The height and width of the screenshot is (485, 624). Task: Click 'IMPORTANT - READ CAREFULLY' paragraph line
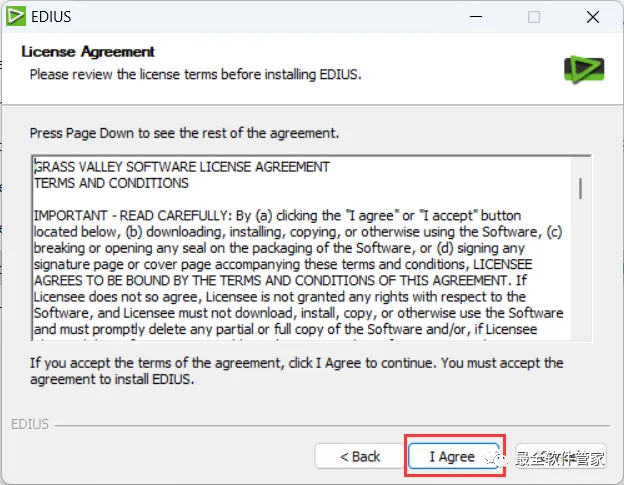coord(277,216)
